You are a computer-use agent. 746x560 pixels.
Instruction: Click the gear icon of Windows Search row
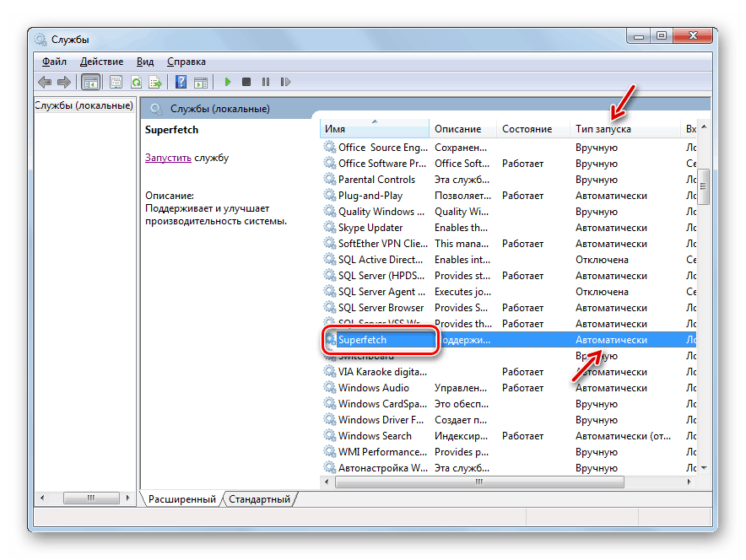tap(329, 435)
